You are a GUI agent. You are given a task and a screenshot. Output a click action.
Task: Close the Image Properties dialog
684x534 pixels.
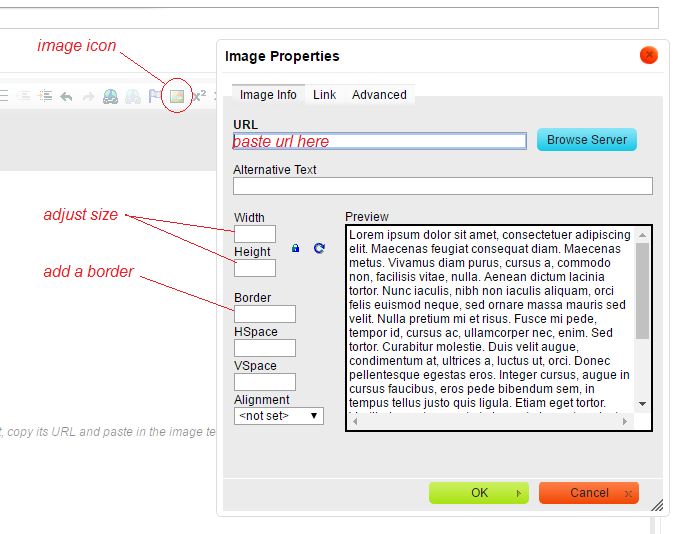click(649, 56)
